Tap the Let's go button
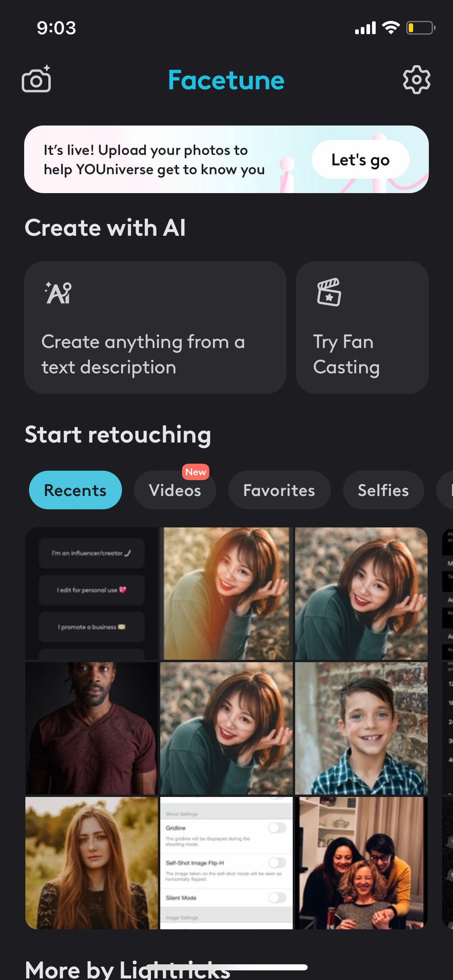 (360, 160)
